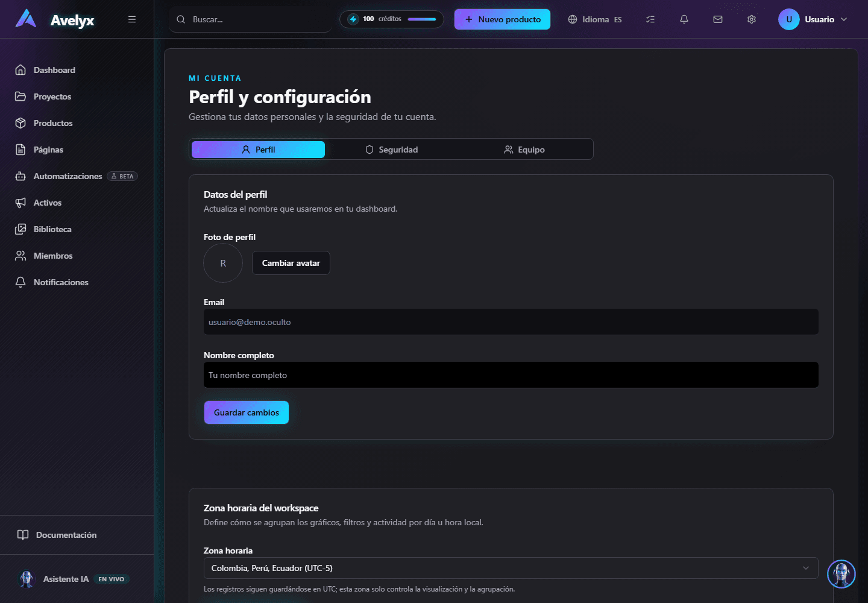The height and width of the screenshot is (603, 868).
Task: Expand the Usuario account menu chevron
Action: click(844, 19)
